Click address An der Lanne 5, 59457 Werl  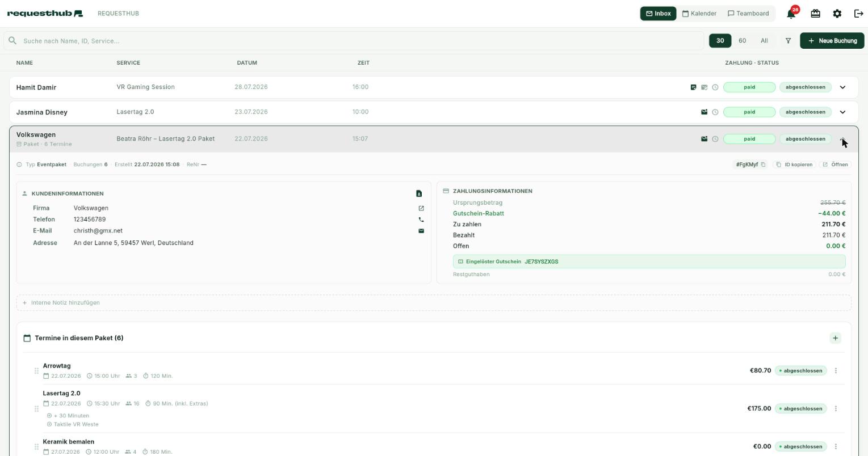(x=133, y=243)
